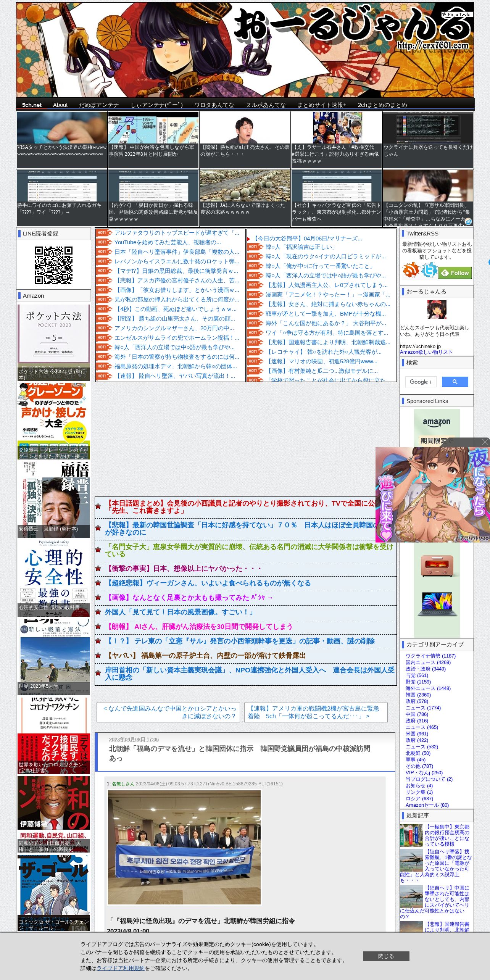Open the 最新の韓国世論調査 headline
490x980 pixels.
point(240,529)
